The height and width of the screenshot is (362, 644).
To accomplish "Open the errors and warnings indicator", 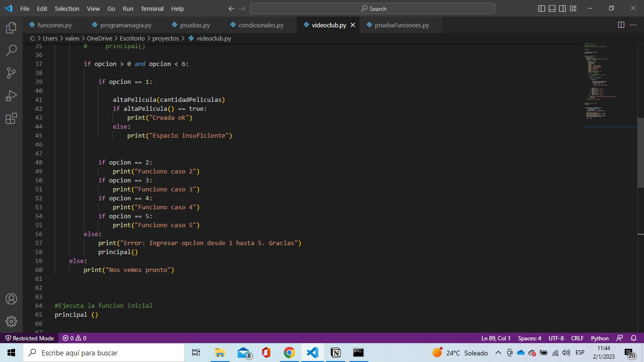I will (x=74, y=338).
